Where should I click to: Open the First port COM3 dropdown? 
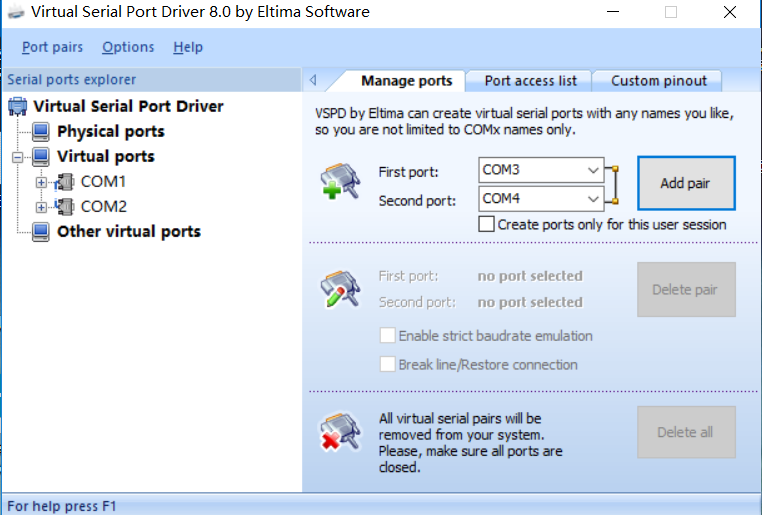pyautogui.click(x=592, y=170)
